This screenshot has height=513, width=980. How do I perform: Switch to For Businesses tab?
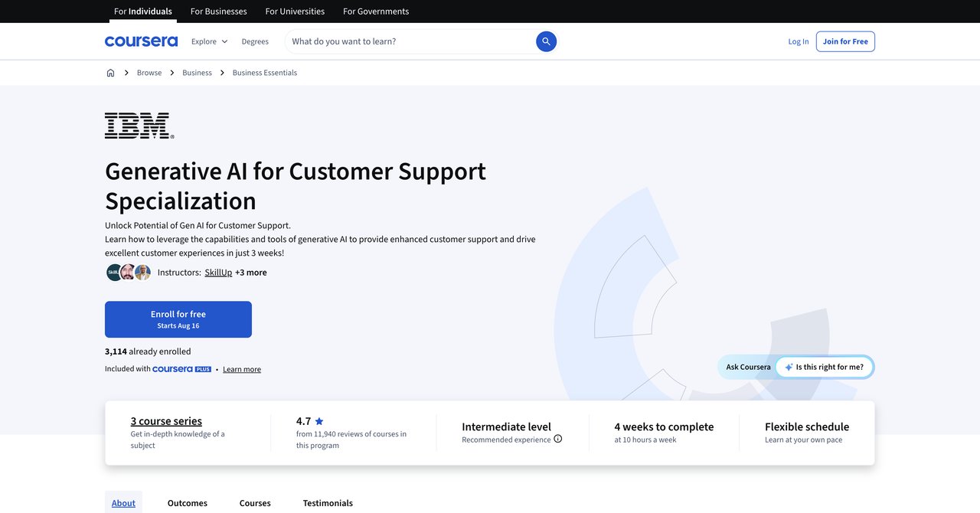point(218,11)
